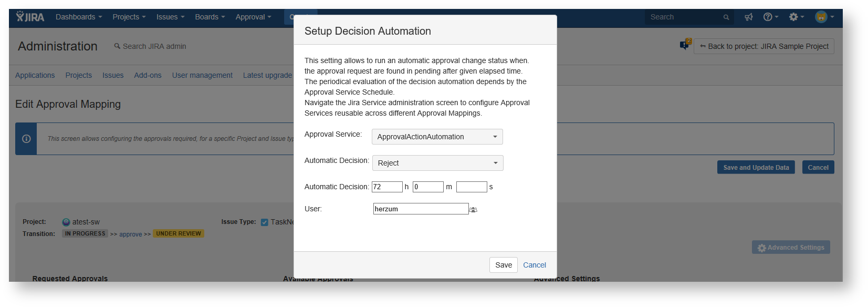The height and width of the screenshot is (307, 868).
Task: Open the feedback megaphone icon
Action: (748, 17)
